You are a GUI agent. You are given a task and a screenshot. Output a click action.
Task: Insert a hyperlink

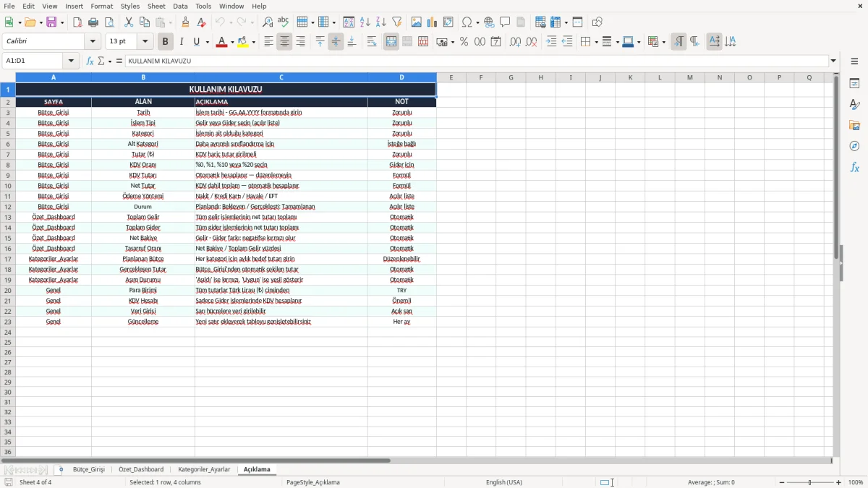click(x=489, y=22)
